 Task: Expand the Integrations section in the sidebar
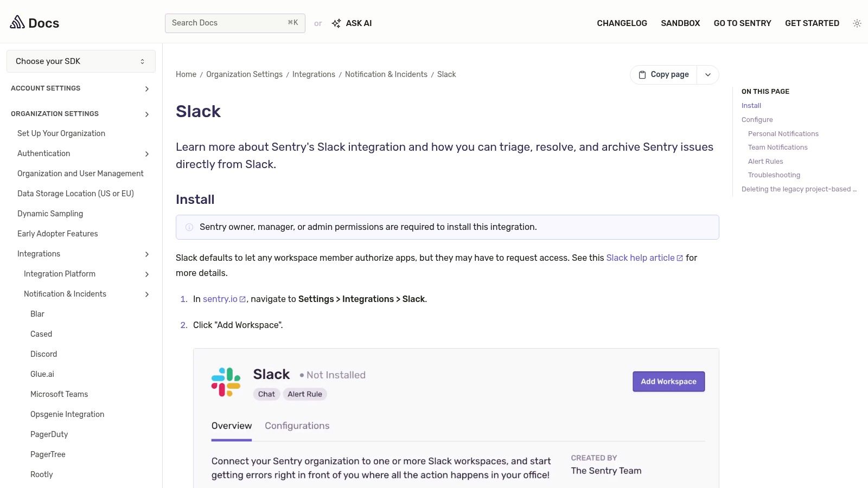[x=146, y=254]
